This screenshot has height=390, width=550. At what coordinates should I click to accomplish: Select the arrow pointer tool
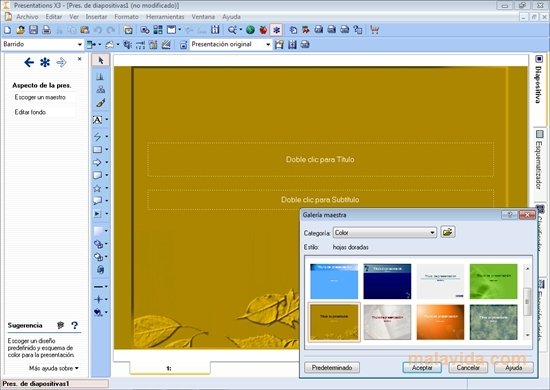coord(101,61)
